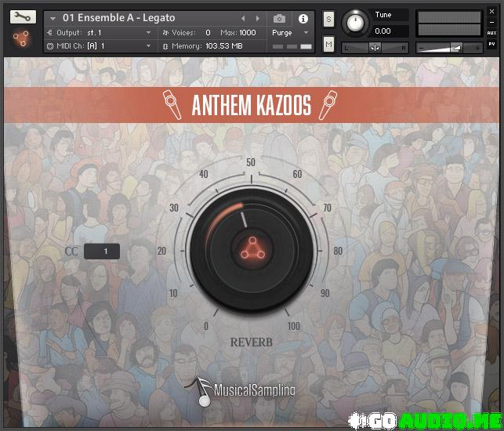Show instrument info with the 'i' icon
The height and width of the screenshot is (431, 504).
point(303,19)
